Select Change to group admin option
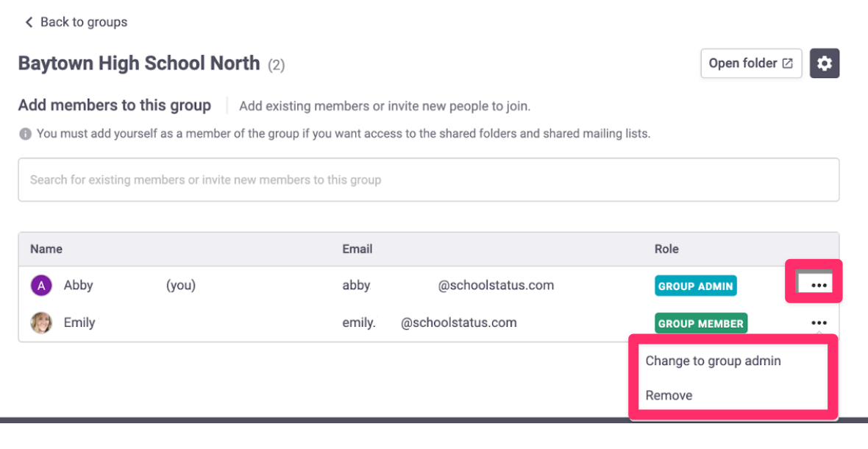Screen dimensions: 868x449 713,361
